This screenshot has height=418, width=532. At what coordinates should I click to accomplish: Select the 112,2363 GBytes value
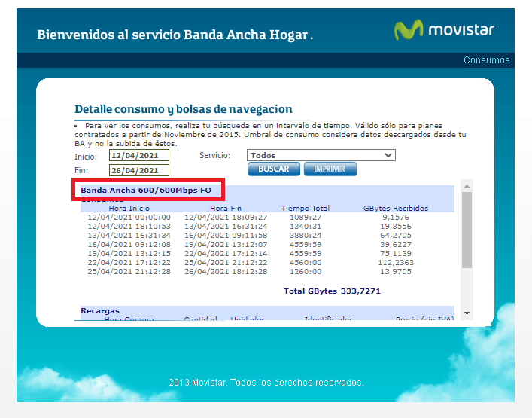pos(396,263)
